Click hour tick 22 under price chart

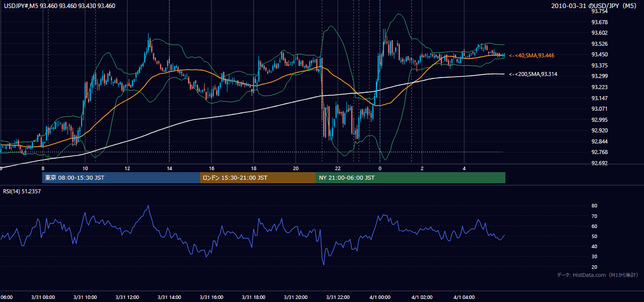point(338,168)
